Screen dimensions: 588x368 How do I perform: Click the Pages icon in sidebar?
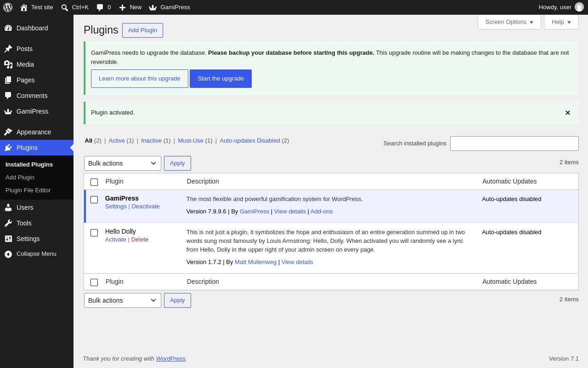click(8, 80)
